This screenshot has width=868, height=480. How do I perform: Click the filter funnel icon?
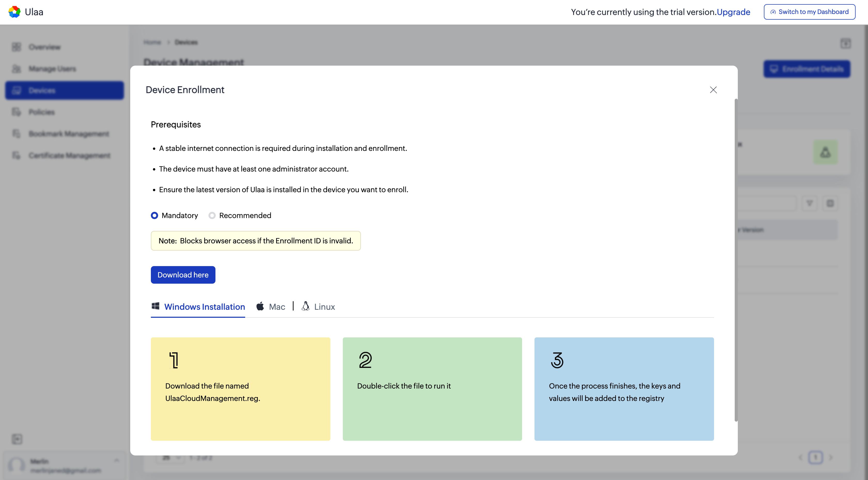809,203
